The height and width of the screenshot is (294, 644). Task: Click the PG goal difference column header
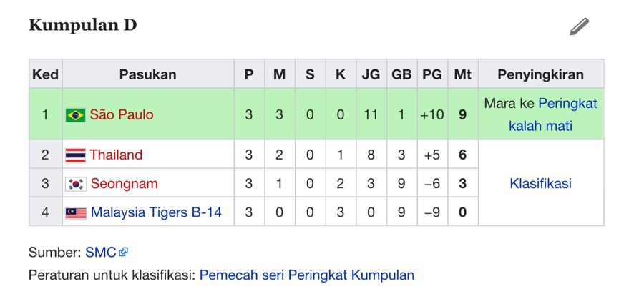click(x=432, y=74)
